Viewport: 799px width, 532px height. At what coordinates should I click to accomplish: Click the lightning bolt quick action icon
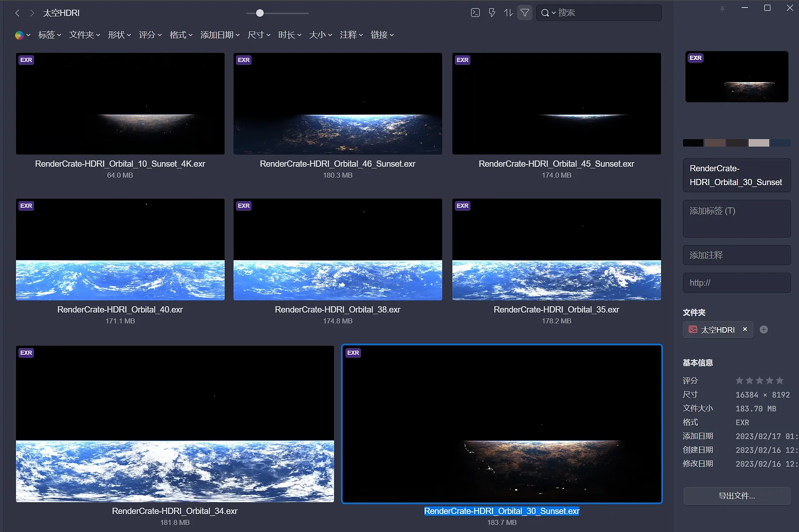tap(492, 13)
